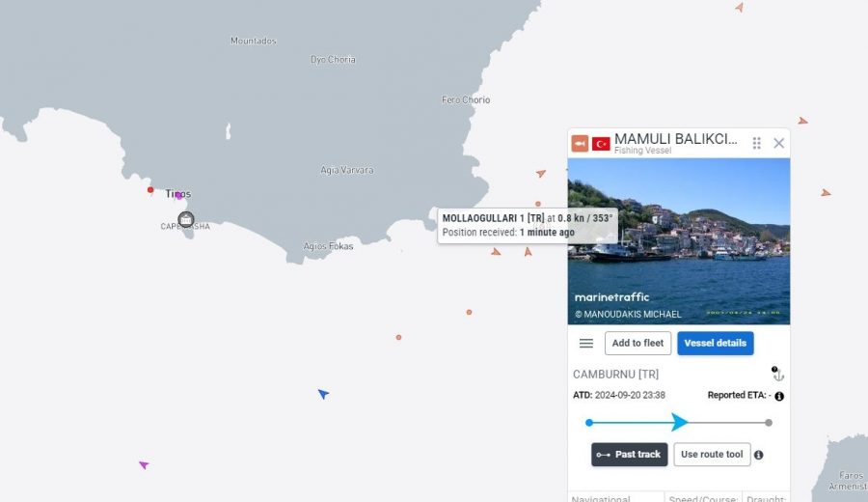Viewport: 868px width, 502px height.
Task: Click the Mountados place label
Action: coord(253,41)
